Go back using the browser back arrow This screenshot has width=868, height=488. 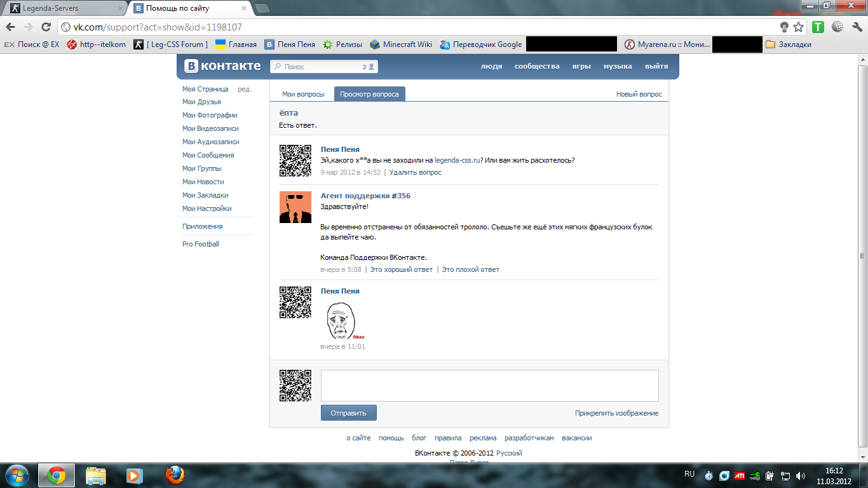(11, 27)
